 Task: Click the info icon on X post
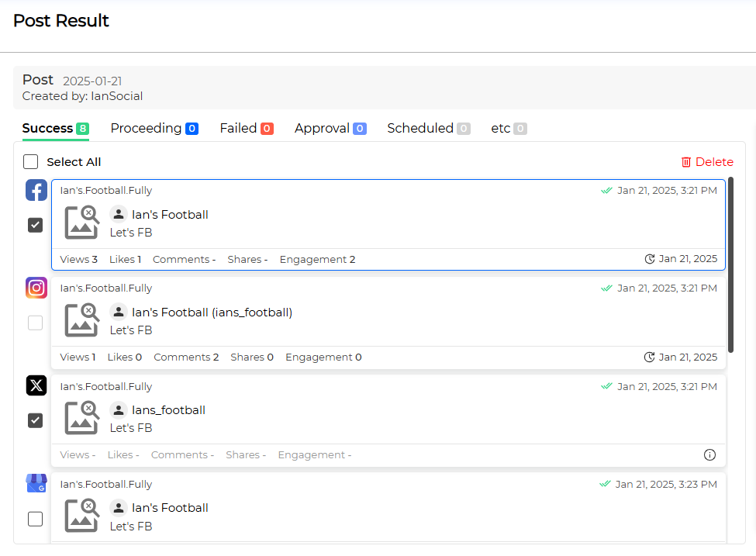[709, 454]
